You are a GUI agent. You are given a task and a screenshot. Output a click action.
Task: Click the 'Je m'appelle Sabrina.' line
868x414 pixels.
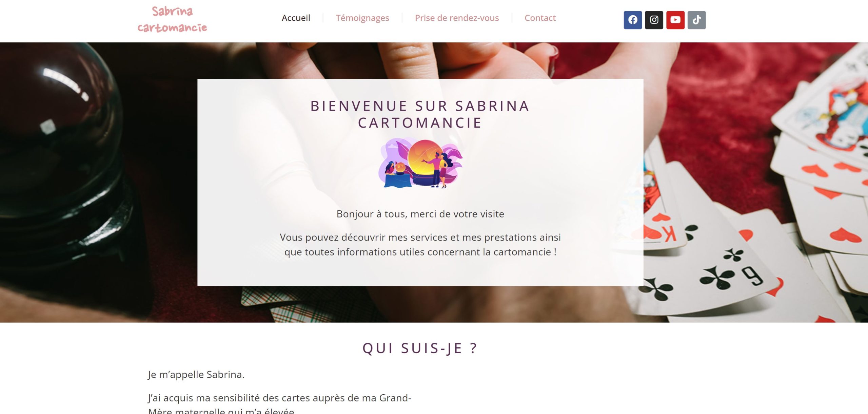click(x=196, y=375)
